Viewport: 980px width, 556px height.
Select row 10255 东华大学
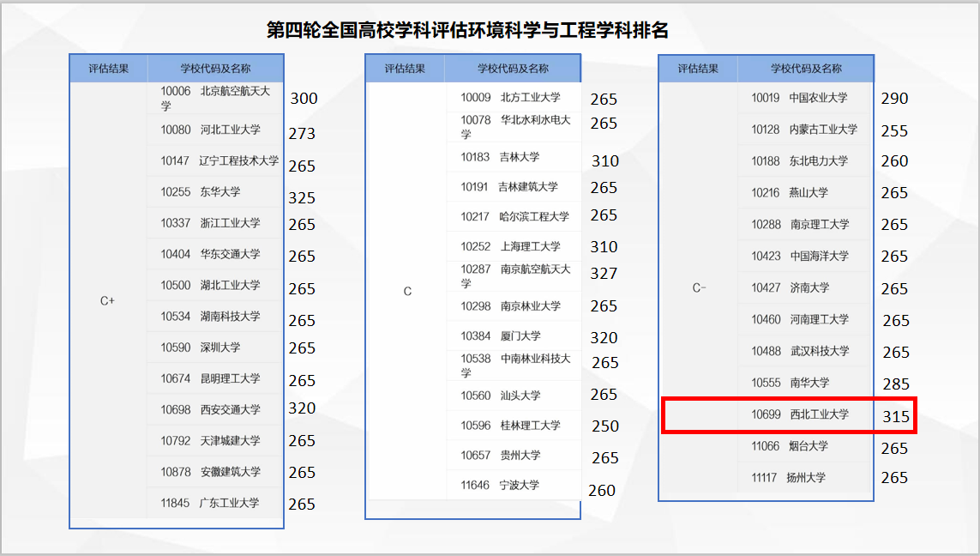[215, 192]
